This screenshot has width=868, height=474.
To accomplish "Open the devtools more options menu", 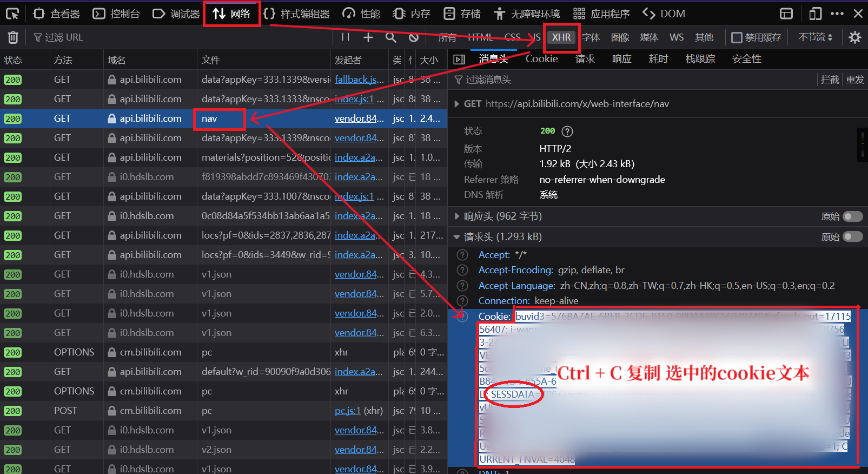I will pos(837,14).
